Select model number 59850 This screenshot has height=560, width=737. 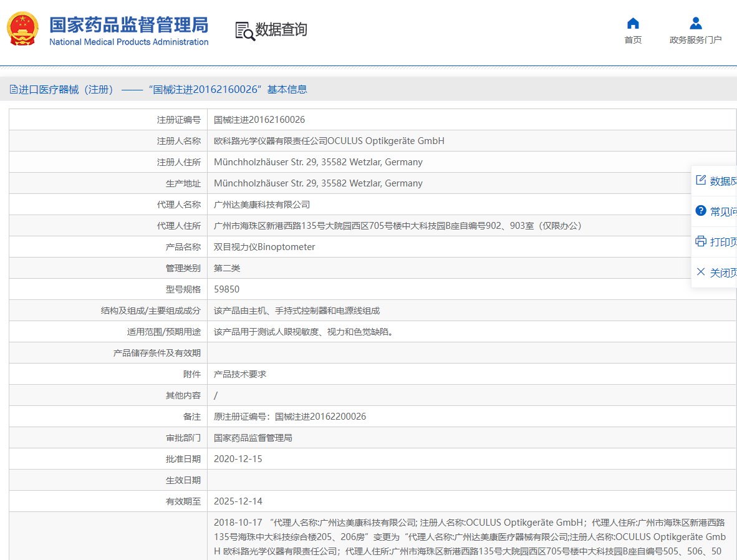(x=226, y=289)
